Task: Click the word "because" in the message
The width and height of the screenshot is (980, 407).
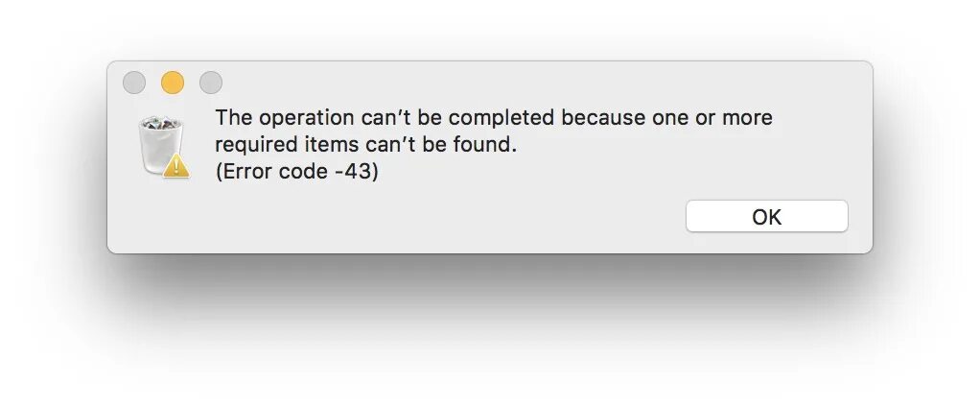Action: tap(602, 118)
